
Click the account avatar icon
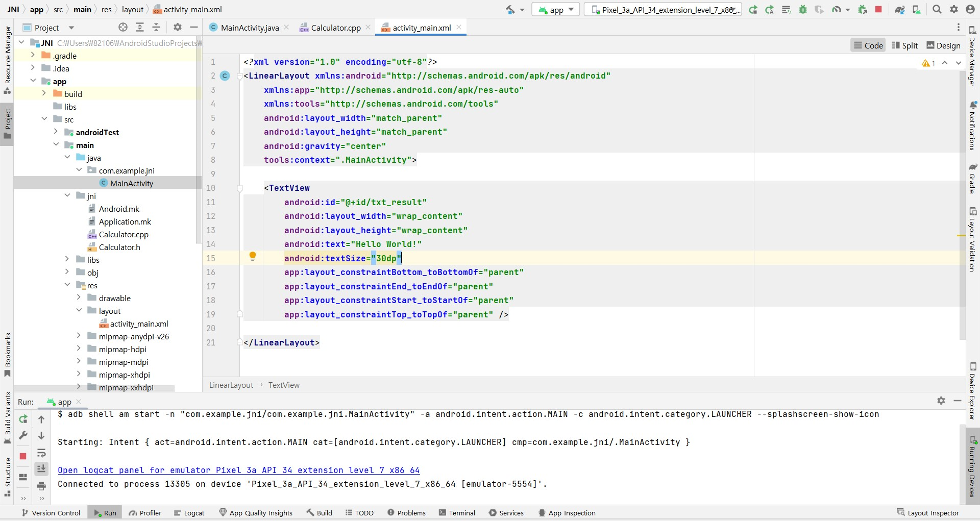pyautogui.click(x=970, y=10)
